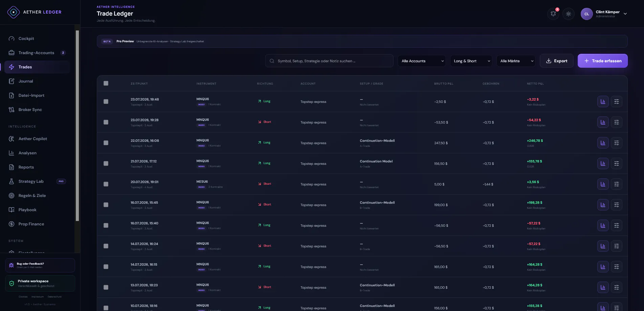The image size is (644, 311).
Task: Open the Cookies footer link
Action: 23,297
